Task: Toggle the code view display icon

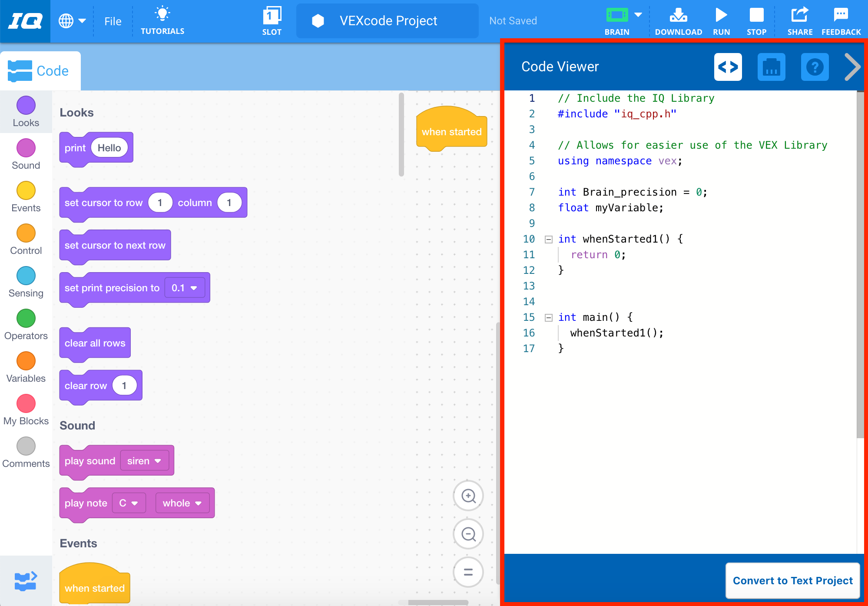Action: click(728, 67)
